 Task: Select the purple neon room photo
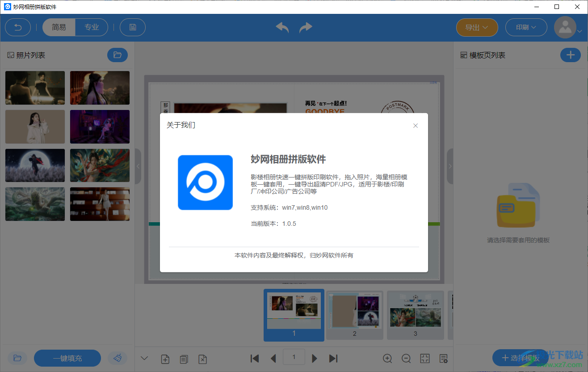tap(100, 127)
